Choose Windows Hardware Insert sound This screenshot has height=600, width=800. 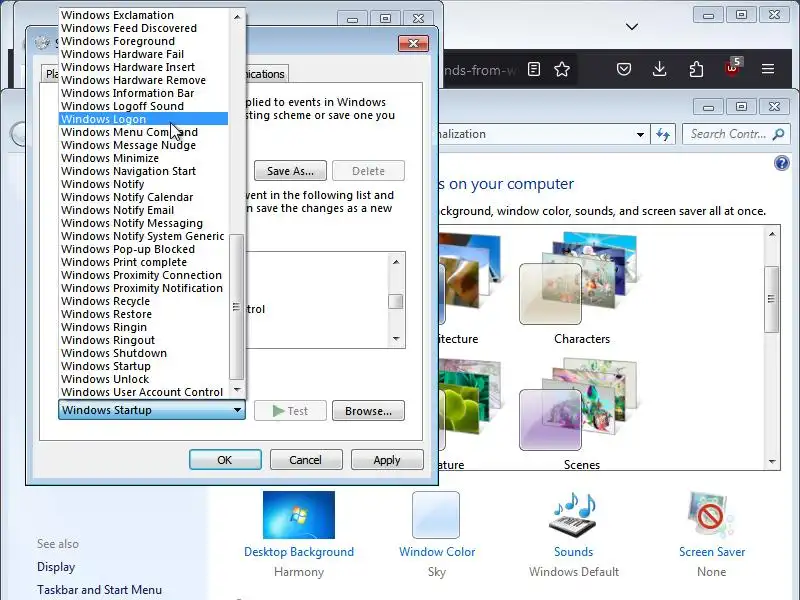143,67
